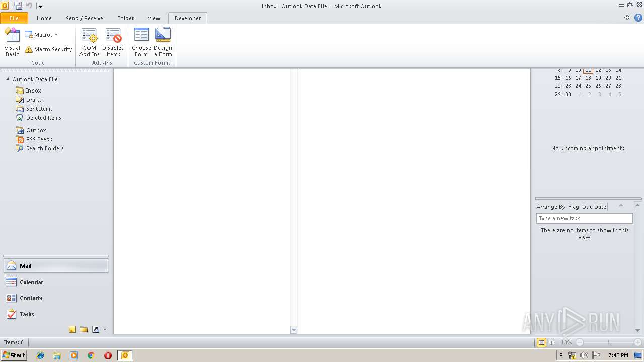Launch Internet Explorer from taskbar
The width and height of the screenshot is (644, 362).
[40, 355]
